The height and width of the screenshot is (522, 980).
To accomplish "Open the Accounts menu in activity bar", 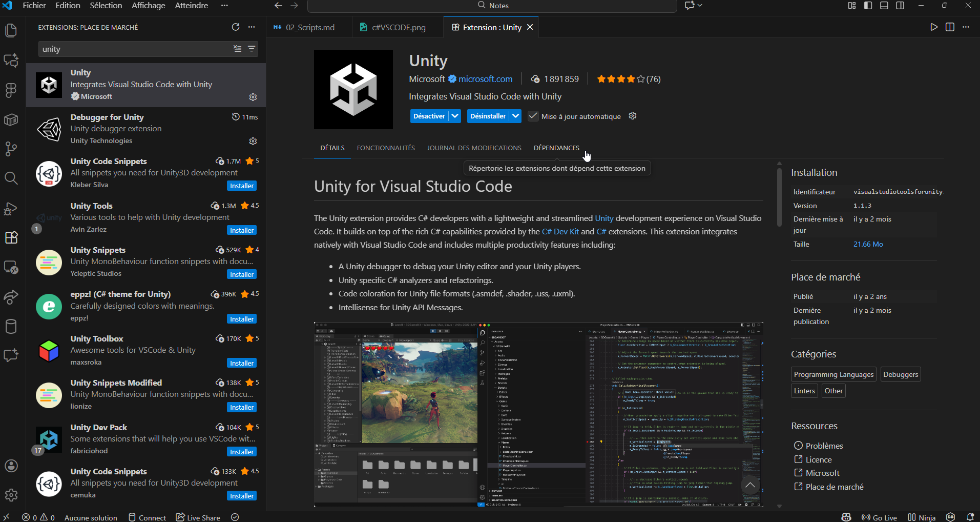I will pos(11,466).
